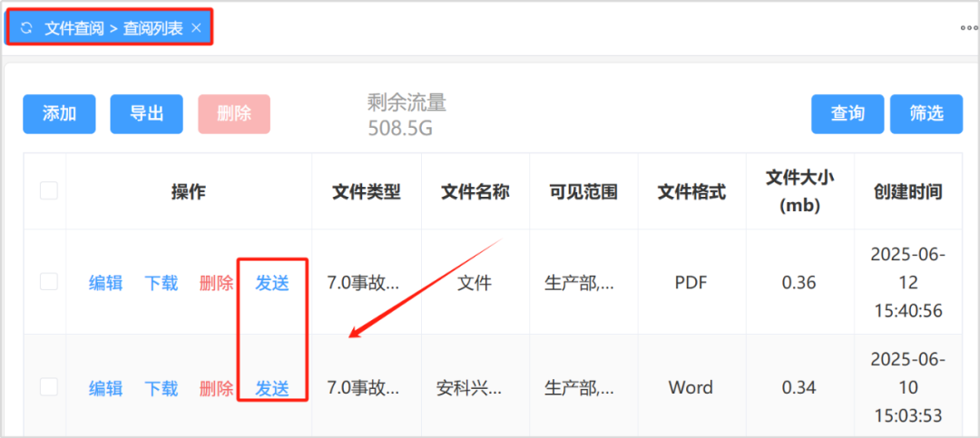Toggle the select-all checkbox in header
980x438 pixels.
coord(49,190)
